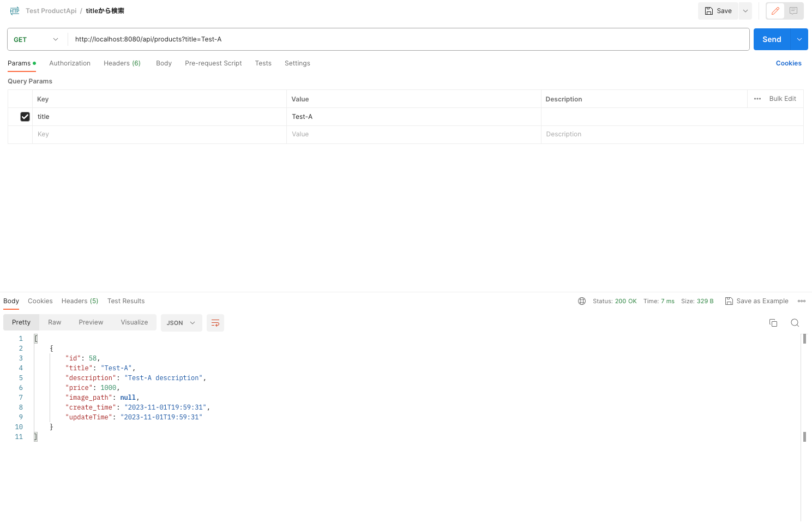Expand the Send button options
The width and height of the screenshot is (812, 523).
click(x=799, y=39)
